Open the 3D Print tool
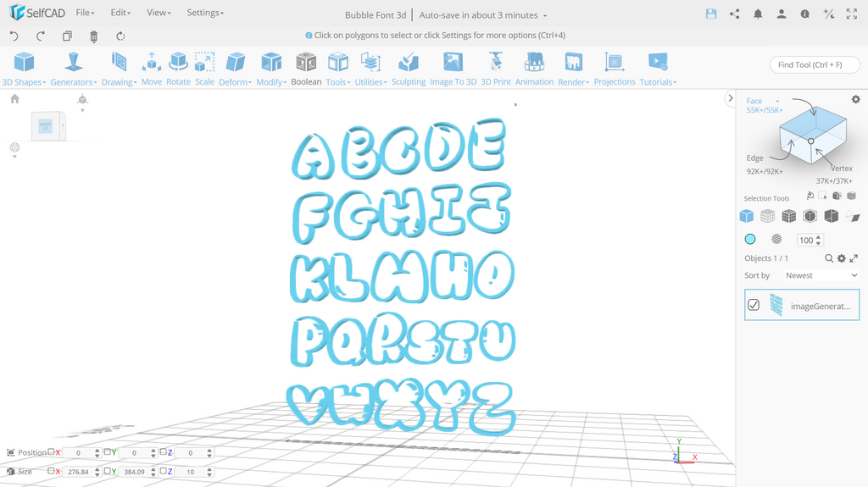The height and width of the screenshot is (487, 868). (495, 69)
